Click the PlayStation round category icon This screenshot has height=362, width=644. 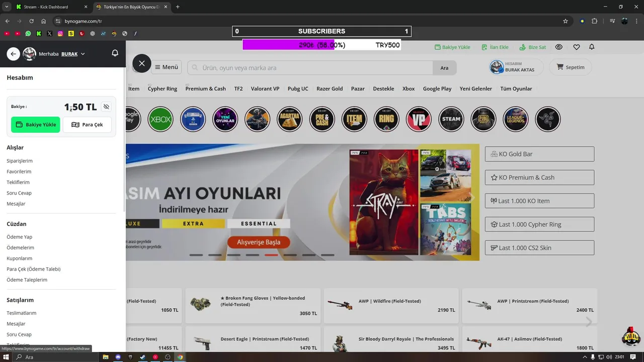(193, 119)
